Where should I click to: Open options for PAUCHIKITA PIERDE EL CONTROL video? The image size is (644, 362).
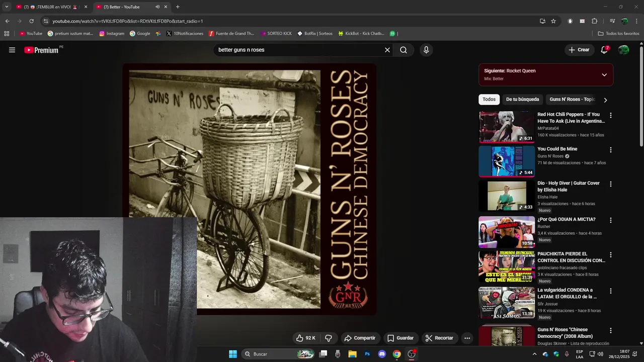(611, 255)
